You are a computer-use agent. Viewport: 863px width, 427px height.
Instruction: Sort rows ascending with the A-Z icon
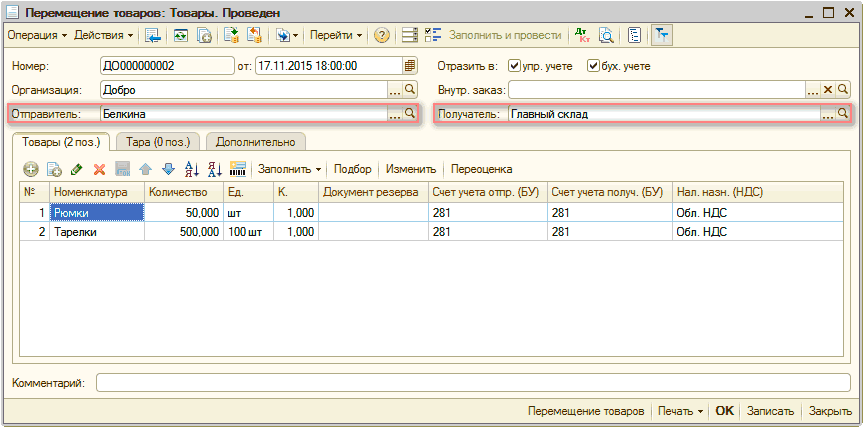coord(192,170)
